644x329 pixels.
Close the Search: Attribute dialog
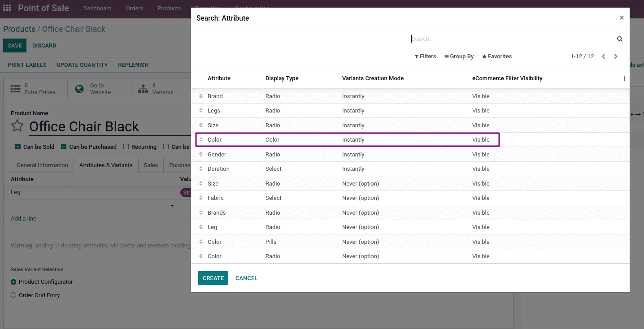pyautogui.click(x=622, y=18)
